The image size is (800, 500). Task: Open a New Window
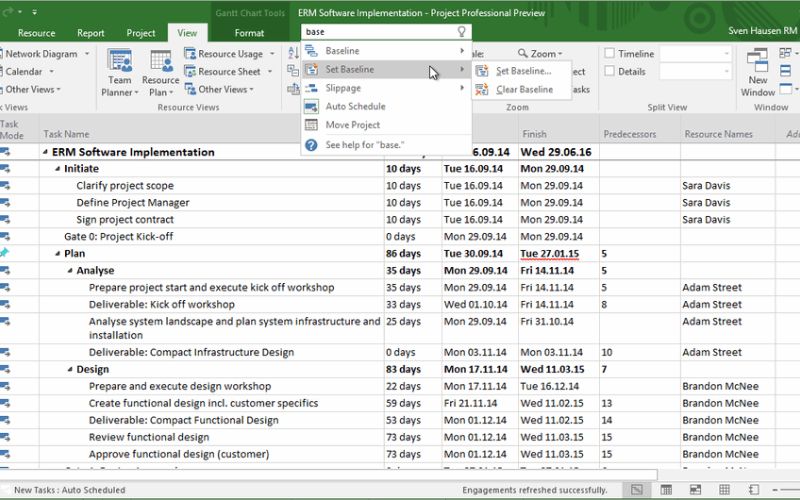click(758, 72)
